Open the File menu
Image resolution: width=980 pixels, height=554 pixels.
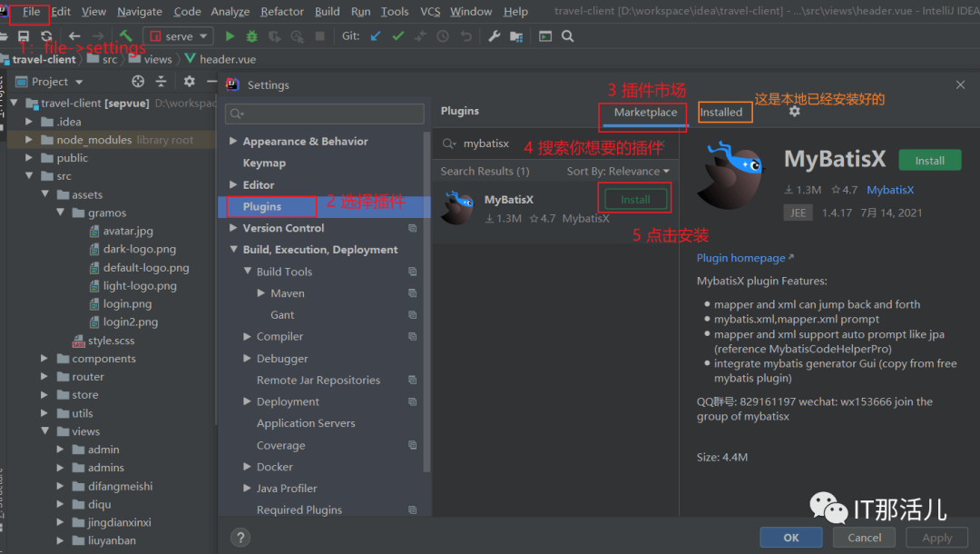tap(31, 11)
